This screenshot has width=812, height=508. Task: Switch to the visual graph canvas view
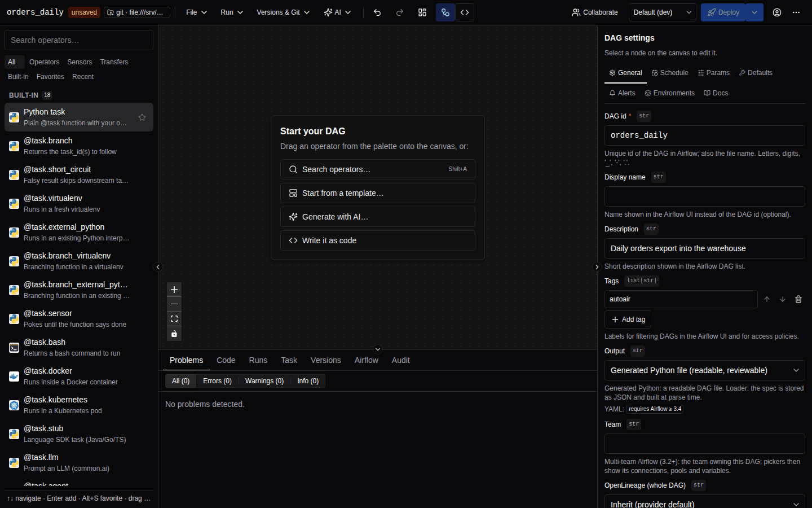pos(445,12)
